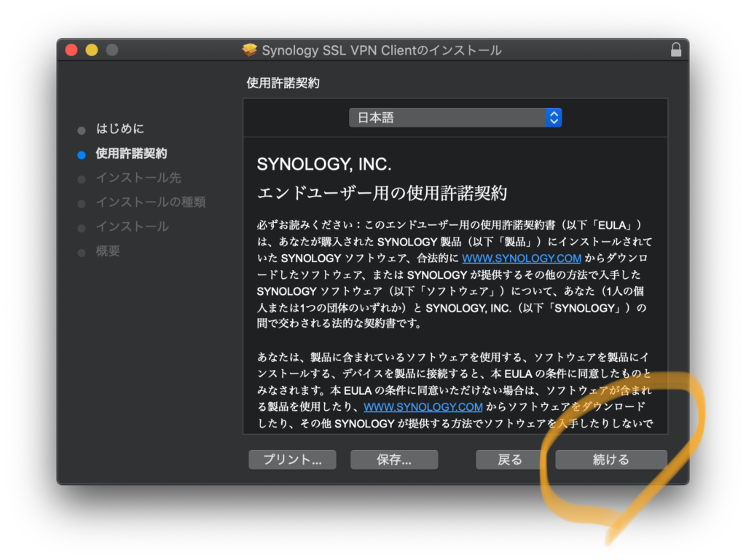Click the package box icon beside the window title
The image size is (746, 560).
point(250,50)
